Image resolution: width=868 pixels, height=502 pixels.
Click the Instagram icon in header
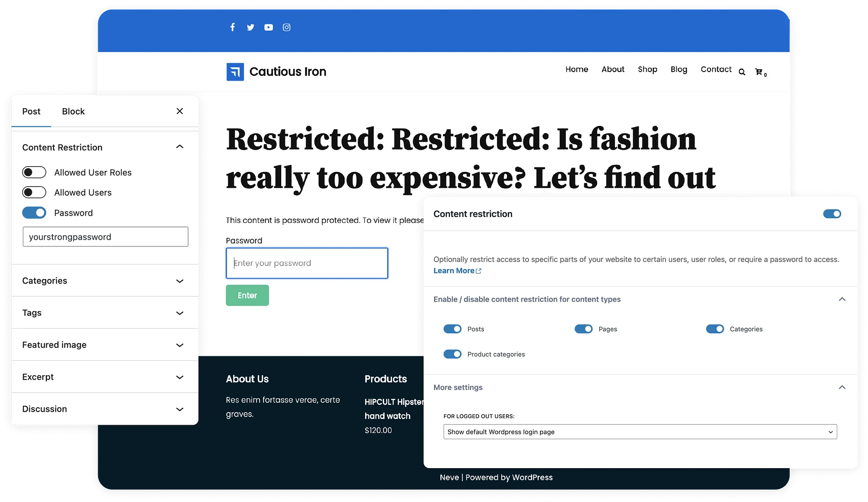click(x=286, y=27)
